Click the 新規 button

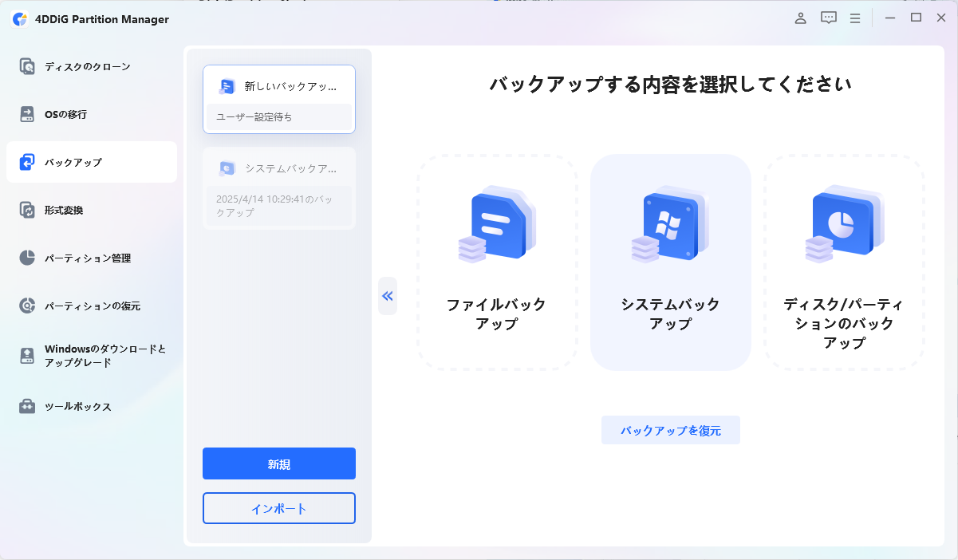pos(279,463)
